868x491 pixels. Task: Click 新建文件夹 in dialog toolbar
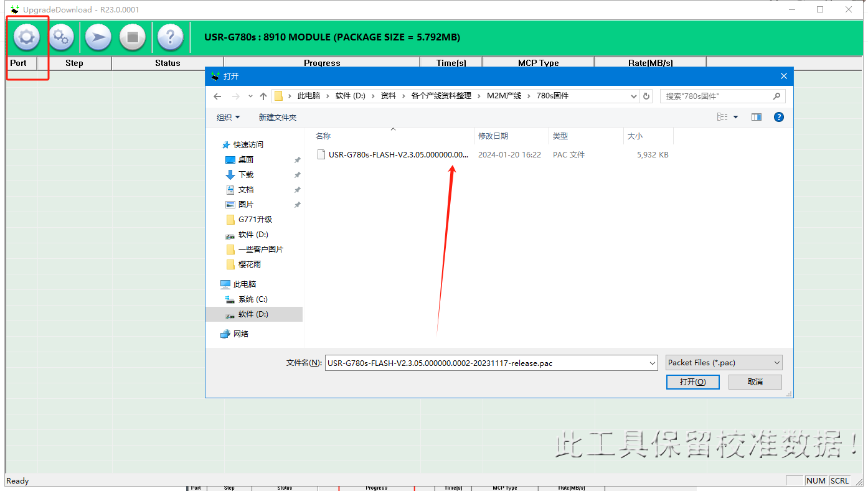[x=278, y=118]
